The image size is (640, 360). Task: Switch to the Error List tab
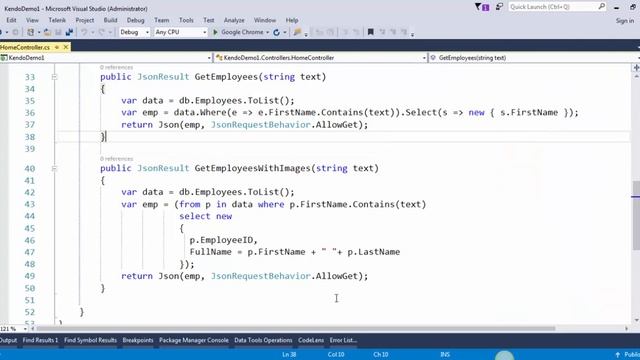point(343,340)
